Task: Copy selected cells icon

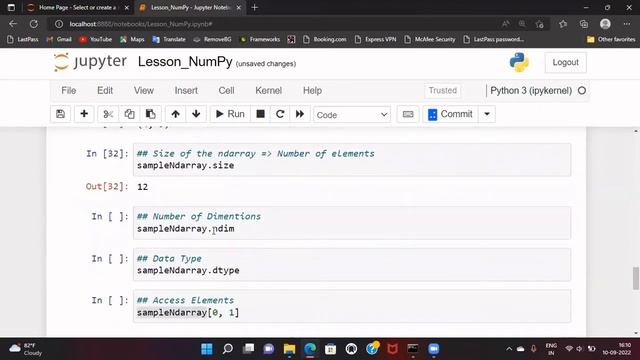Action: tap(129, 114)
